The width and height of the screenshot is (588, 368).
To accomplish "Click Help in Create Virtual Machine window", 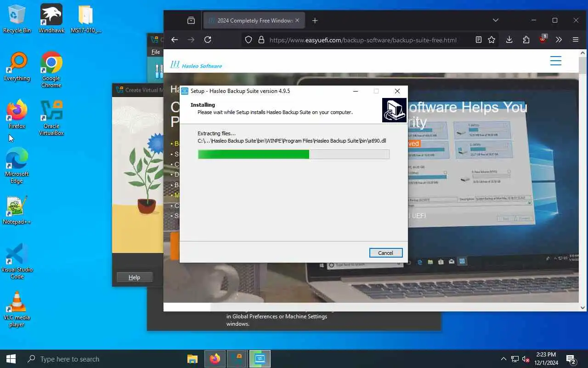I will [x=134, y=277].
